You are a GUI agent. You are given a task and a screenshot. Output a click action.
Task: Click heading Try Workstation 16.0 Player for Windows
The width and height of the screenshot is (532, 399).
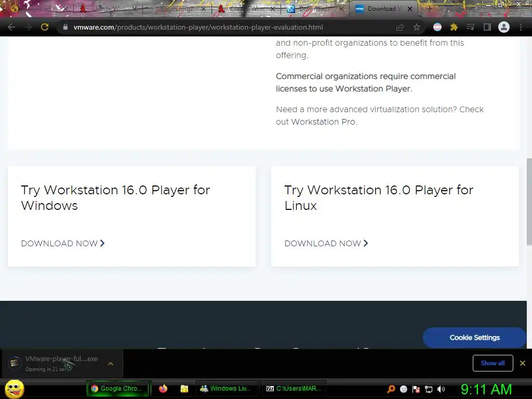115,198
